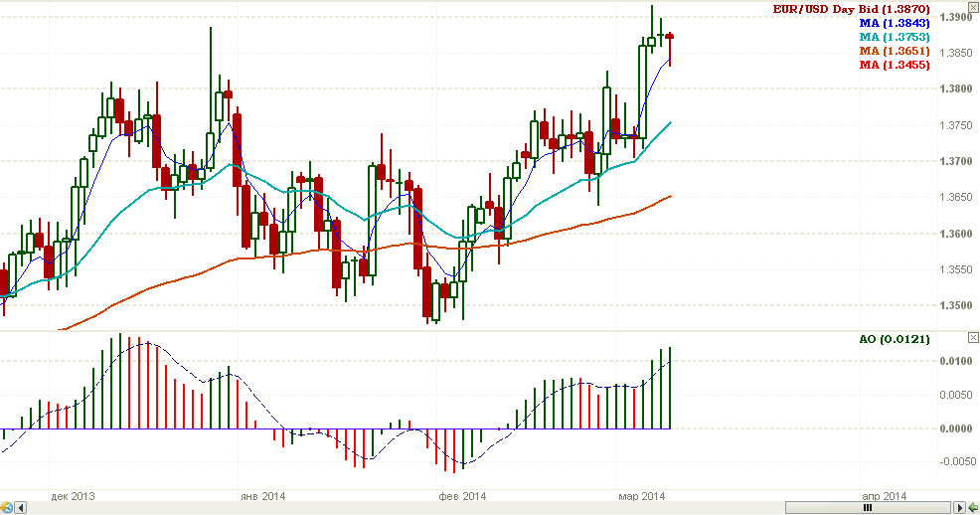Viewport: 980px width, 515px height.
Task: Click the 1.3650 price axis label
Action: click(956, 197)
